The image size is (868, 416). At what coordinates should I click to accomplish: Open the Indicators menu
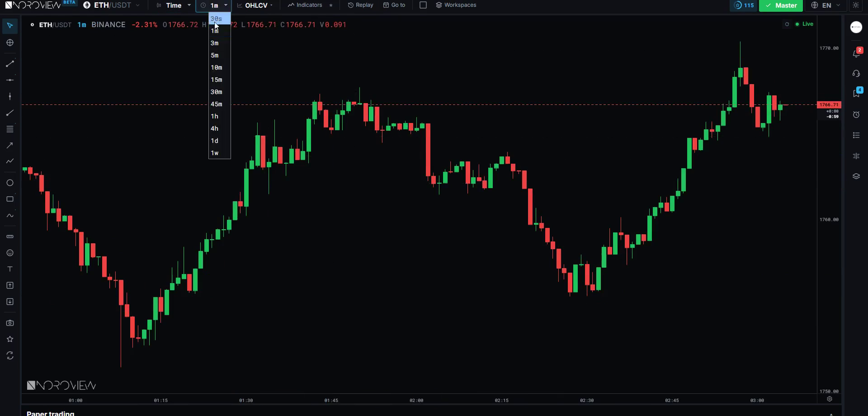305,5
